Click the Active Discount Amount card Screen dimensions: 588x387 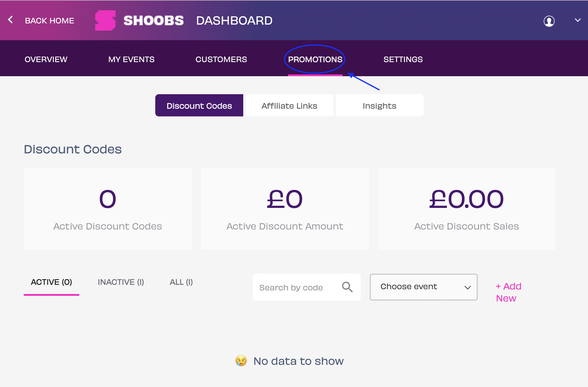(x=285, y=209)
